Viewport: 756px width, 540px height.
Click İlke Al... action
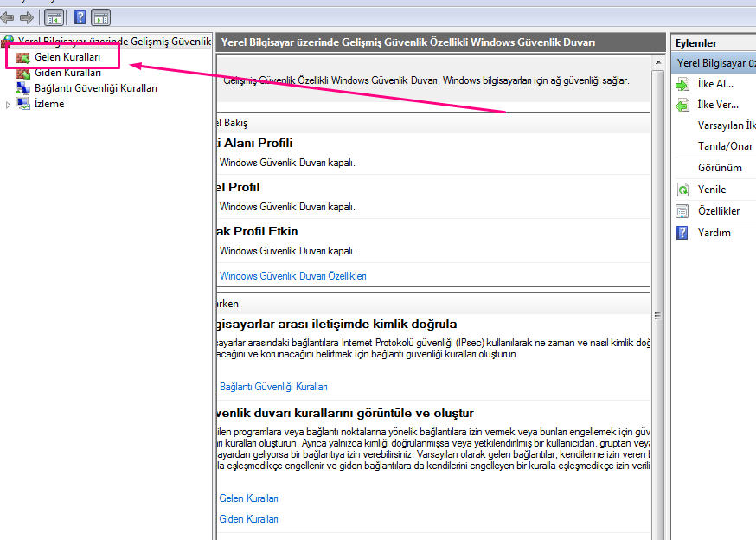(715, 84)
